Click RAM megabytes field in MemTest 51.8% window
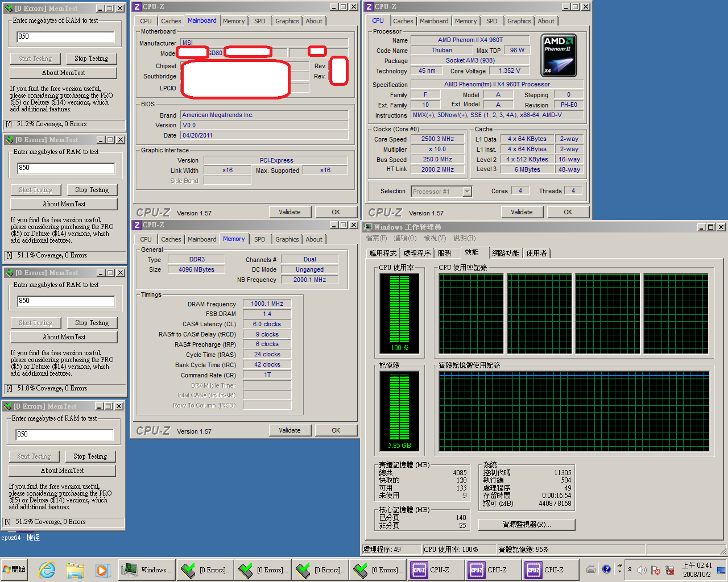The height and width of the screenshot is (582, 728). pos(65,301)
